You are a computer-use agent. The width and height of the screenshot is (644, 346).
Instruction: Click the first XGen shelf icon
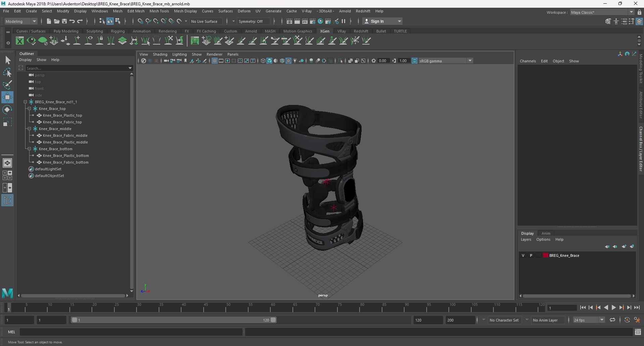point(20,41)
